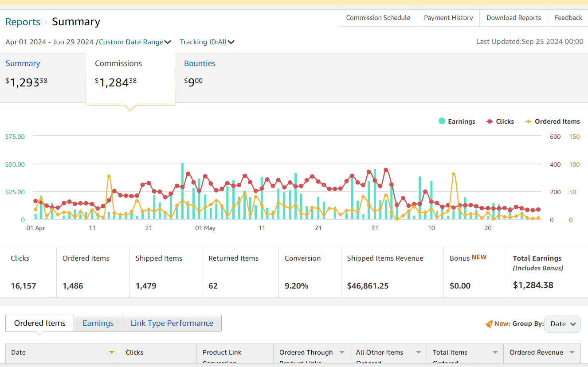Switch to Link Type Performance tab

[172, 323]
